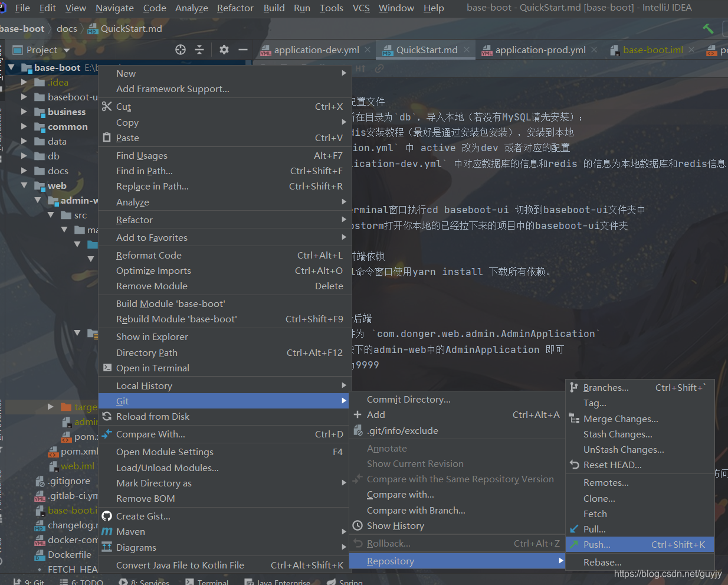
Task: Click the Pull arrow icon
Action: point(574,529)
